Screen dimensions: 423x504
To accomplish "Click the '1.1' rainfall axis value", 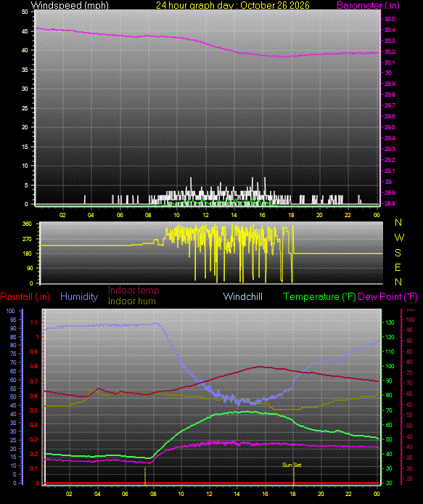I will point(33,322).
